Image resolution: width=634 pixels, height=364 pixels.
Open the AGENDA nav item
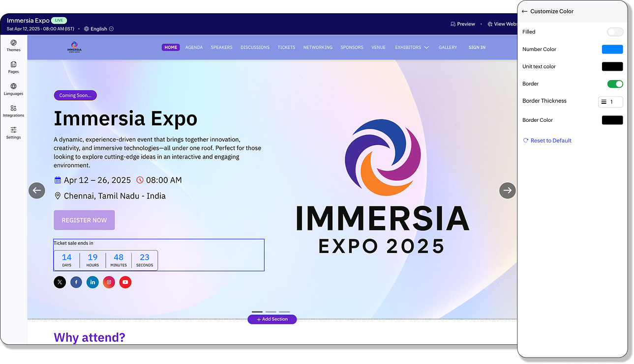(x=194, y=48)
